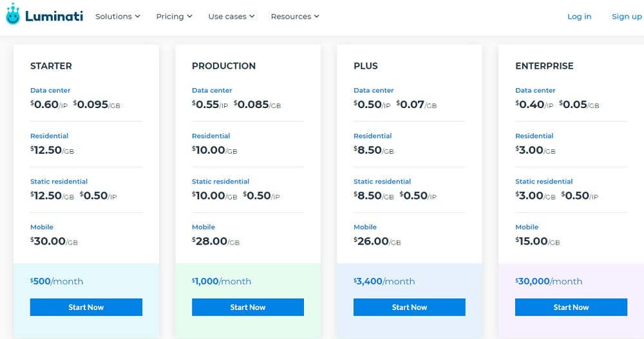Click the $0.095/GB Starter price
The image size is (644, 339).
97,105
